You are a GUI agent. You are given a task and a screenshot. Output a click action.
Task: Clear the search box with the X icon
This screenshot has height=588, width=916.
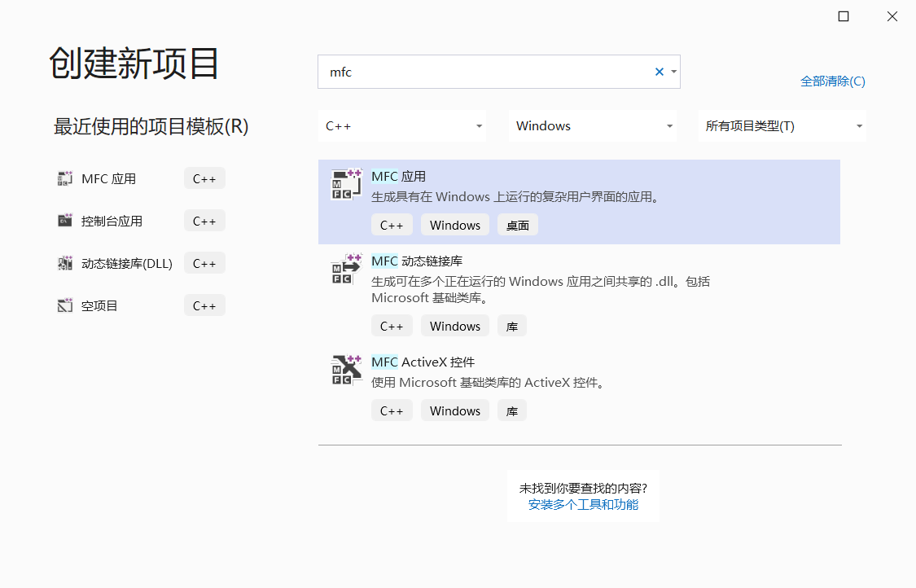pos(659,72)
